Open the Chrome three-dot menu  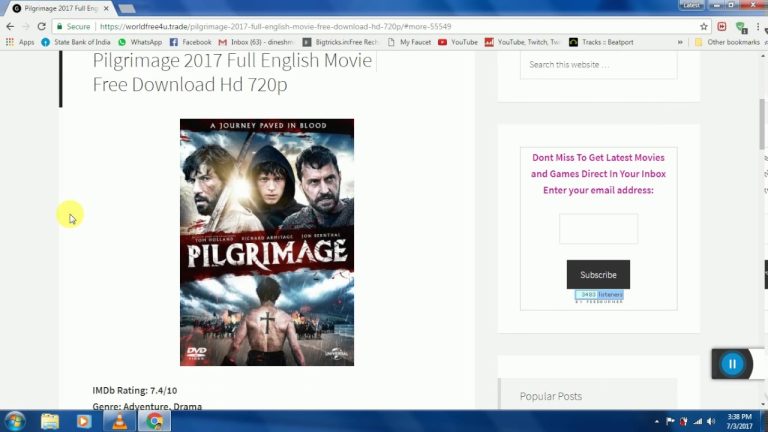coord(758,26)
